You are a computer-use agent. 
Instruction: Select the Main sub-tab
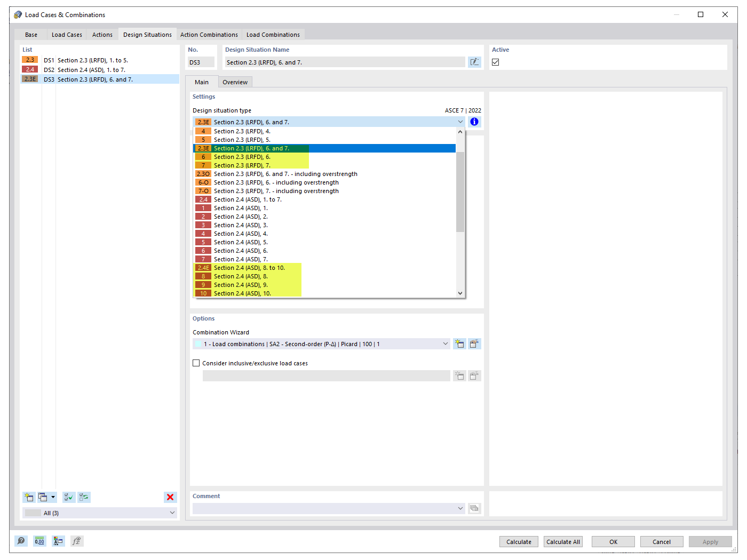[202, 82]
